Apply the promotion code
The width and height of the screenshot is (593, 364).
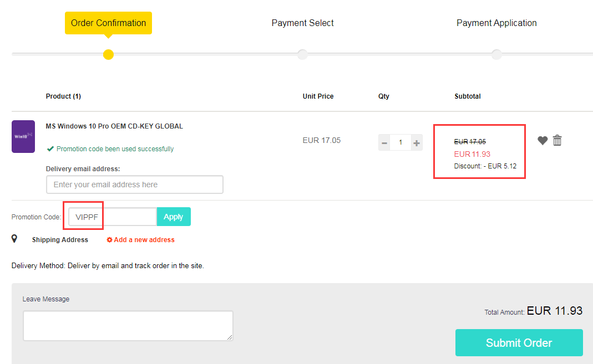coord(174,217)
